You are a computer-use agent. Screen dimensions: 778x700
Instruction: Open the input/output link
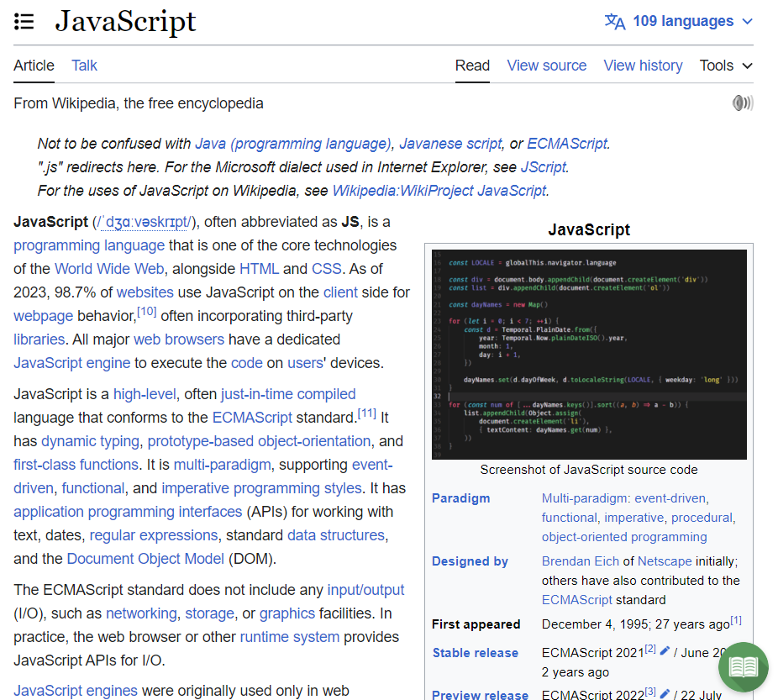click(365, 590)
